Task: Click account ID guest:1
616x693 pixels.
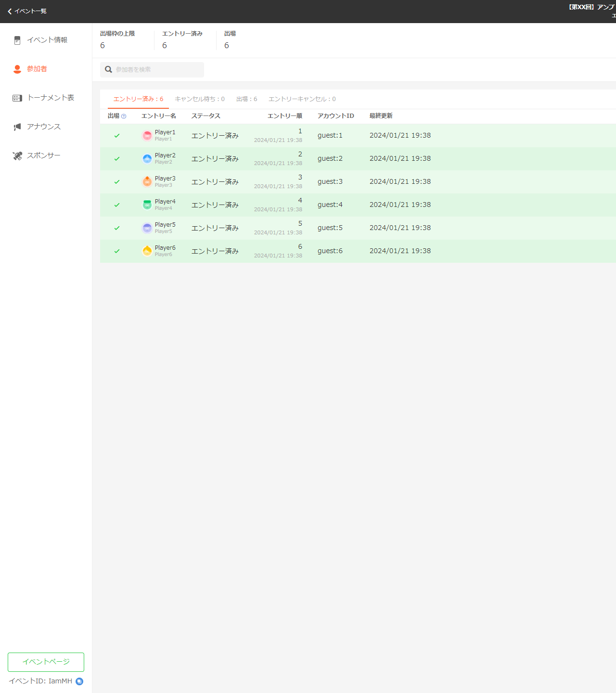Action: click(330, 136)
